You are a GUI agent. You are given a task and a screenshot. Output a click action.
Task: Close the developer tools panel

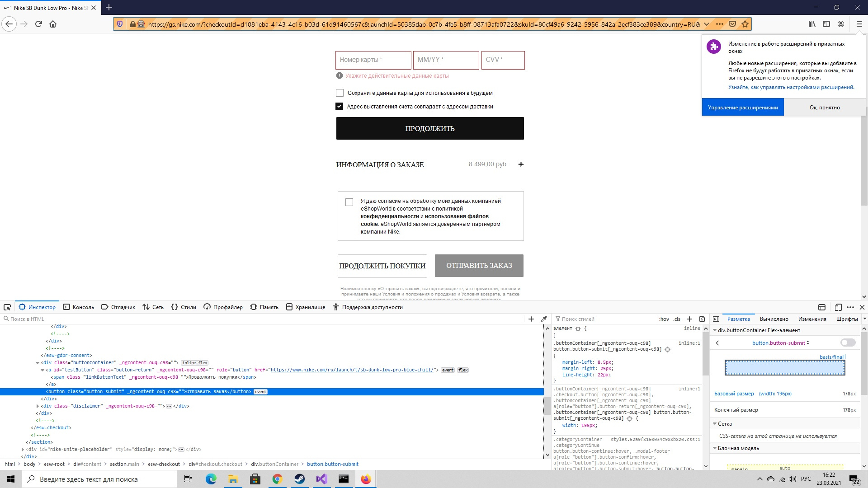point(862,307)
